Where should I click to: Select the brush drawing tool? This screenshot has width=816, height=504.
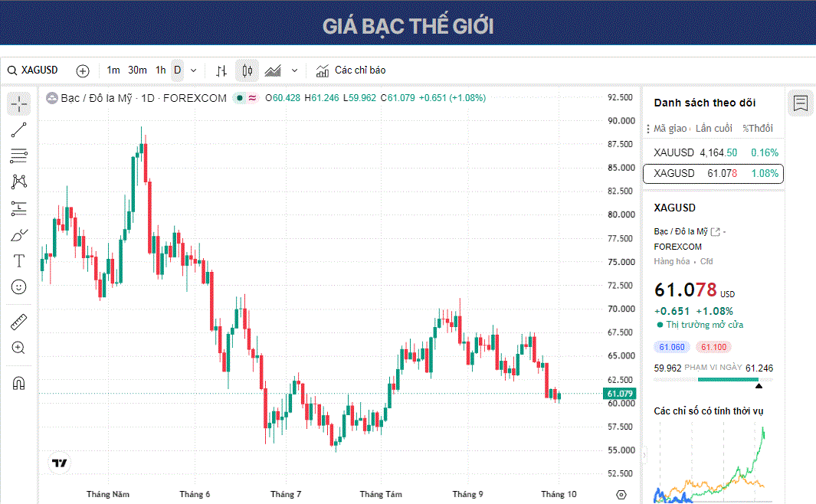18,235
